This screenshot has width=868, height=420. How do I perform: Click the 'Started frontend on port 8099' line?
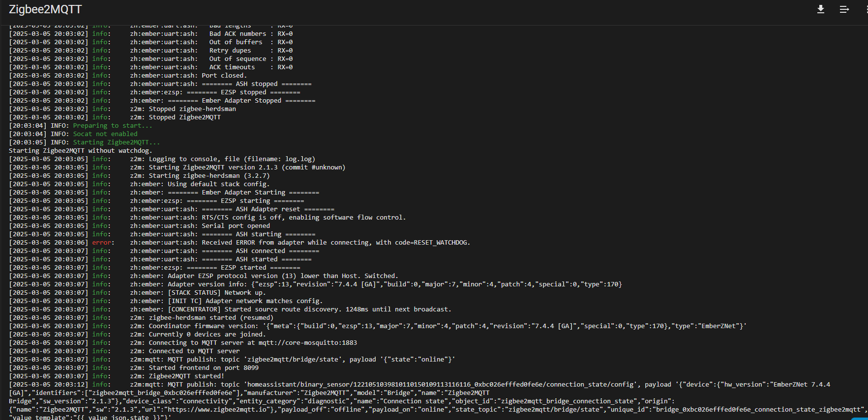click(x=204, y=368)
